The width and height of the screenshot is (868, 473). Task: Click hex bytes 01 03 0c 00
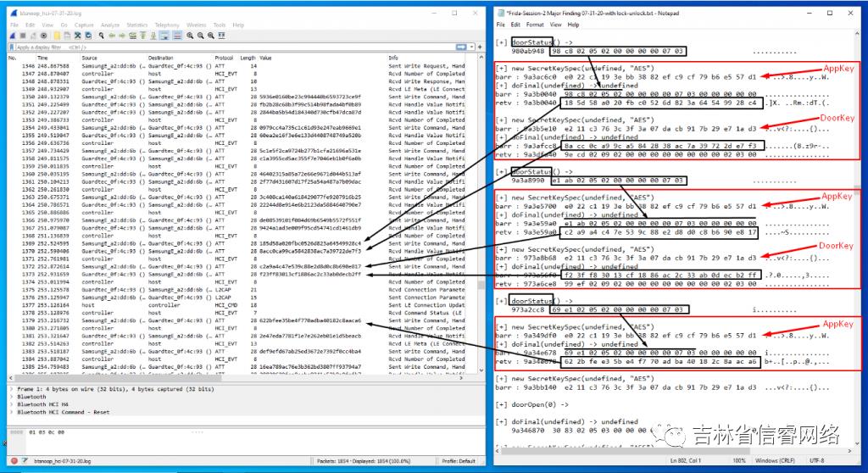click(47, 432)
